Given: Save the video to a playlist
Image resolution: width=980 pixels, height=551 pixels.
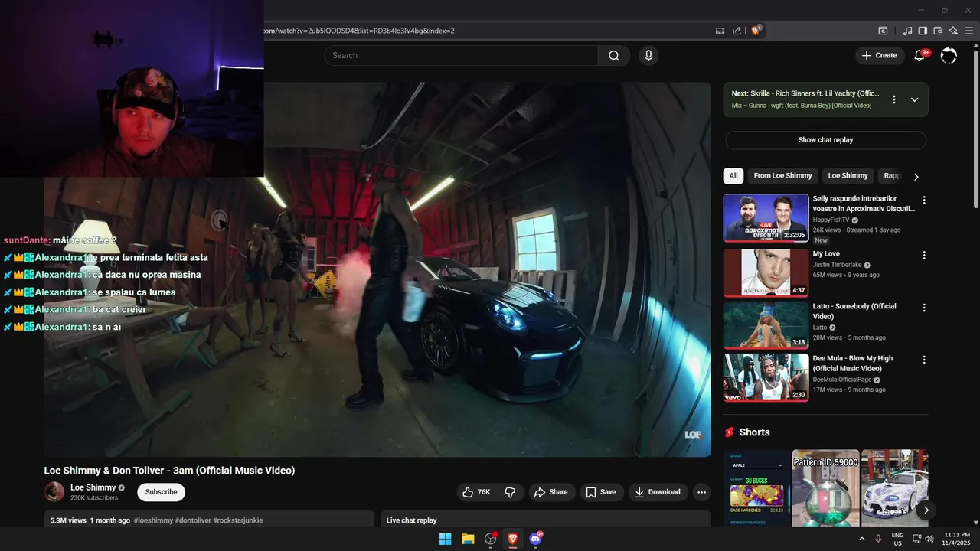Looking at the screenshot, I should [x=601, y=492].
